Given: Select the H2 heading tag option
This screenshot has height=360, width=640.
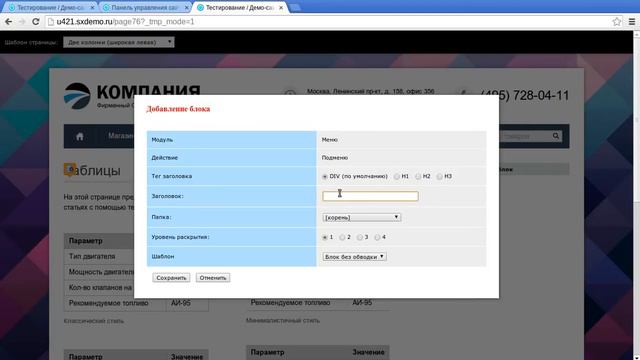Looking at the screenshot, I should [418, 177].
